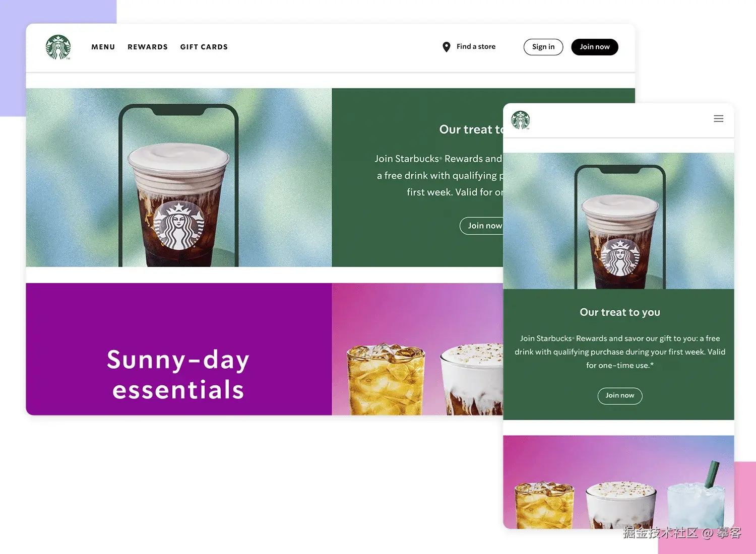The height and width of the screenshot is (554, 756).
Task: Click the Starbucks logo in desktop header
Action: coord(58,47)
